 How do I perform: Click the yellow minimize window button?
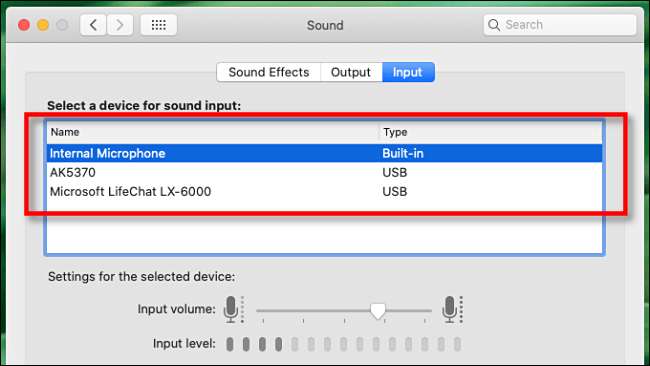[43, 25]
